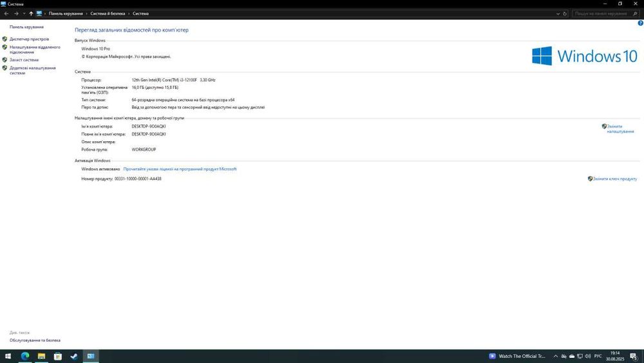Go back using the back arrow

click(x=6, y=14)
